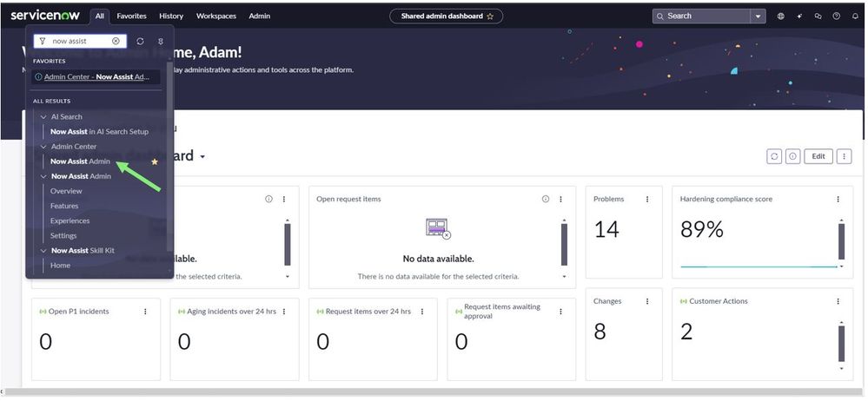
Task: Open Features under Now Assist Admin
Action: pyautogui.click(x=64, y=206)
